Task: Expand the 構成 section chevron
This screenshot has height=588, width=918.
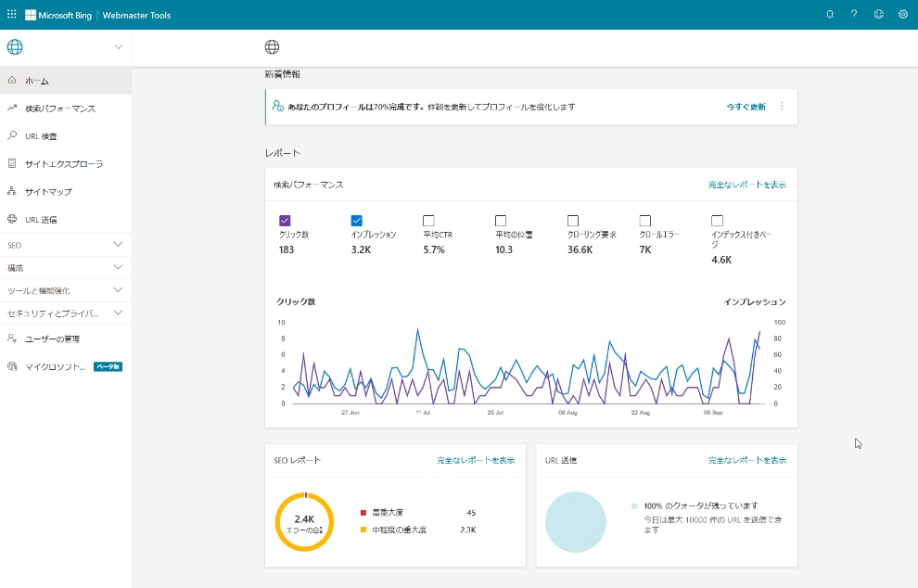Action: (x=119, y=267)
